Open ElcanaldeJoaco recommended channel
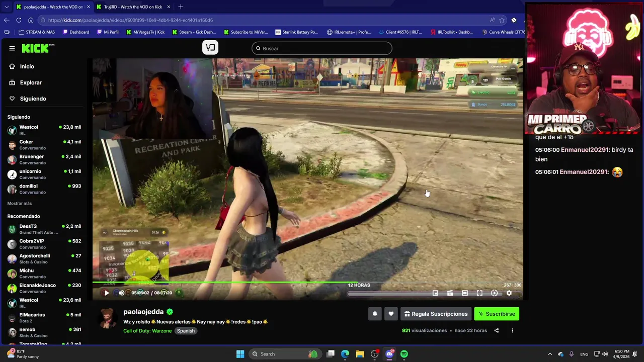 (44, 288)
